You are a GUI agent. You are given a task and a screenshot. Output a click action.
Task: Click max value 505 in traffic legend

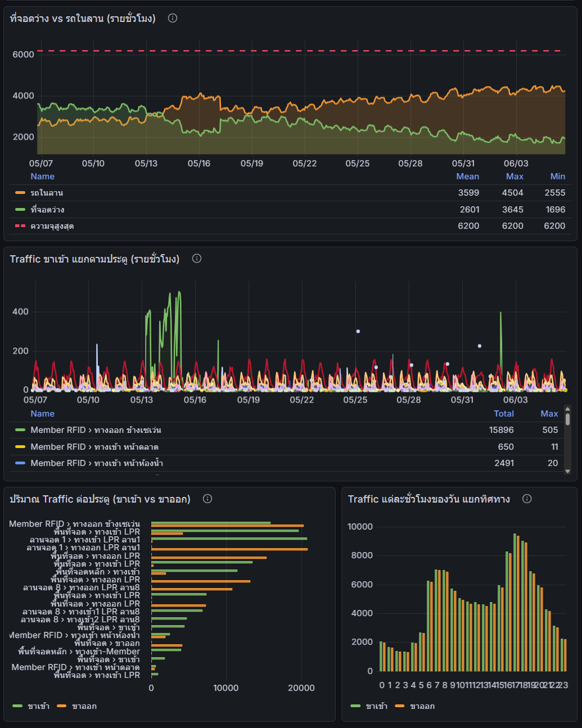(x=550, y=430)
